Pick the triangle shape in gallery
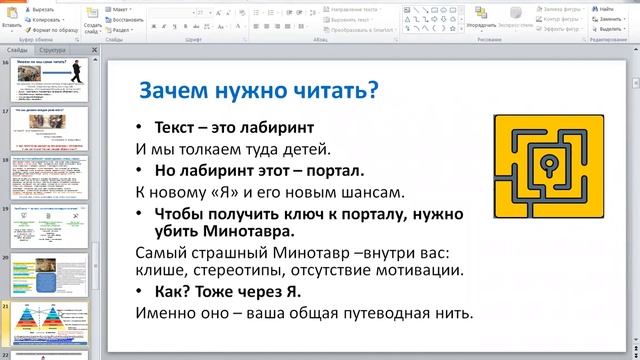Screen dimensions: 640x360 coord(407,19)
